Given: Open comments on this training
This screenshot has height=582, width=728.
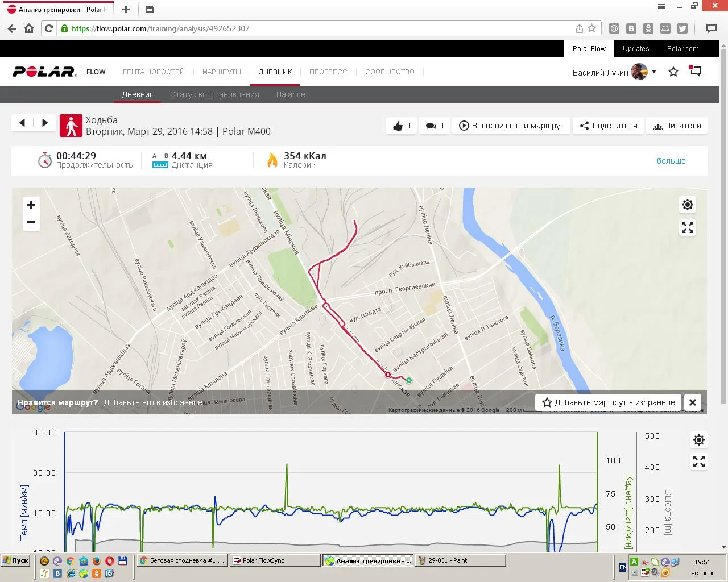Looking at the screenshot, I should click(435, 126).
